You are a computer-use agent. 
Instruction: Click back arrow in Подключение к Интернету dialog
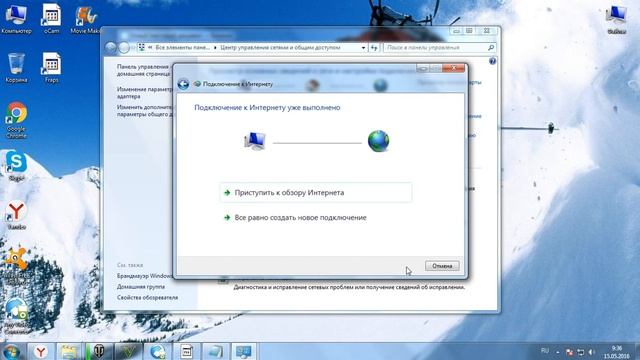[x=183, y=84]
